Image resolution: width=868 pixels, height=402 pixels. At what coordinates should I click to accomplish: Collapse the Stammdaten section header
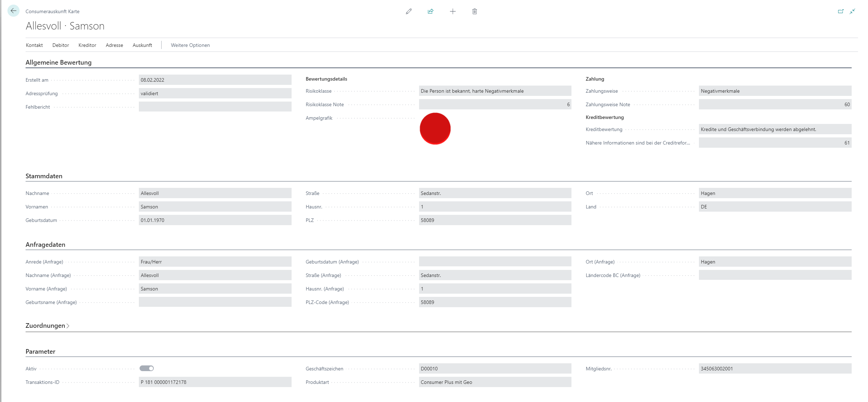[44, 176]
